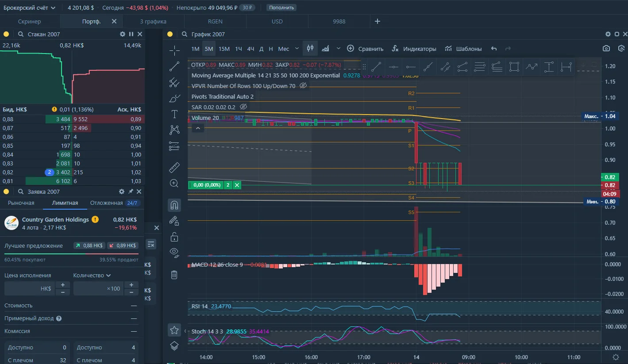Screen dimensions: 628x364
Task: Pick the price range measure tool in floating toolbar
Action: coord(549,67)
